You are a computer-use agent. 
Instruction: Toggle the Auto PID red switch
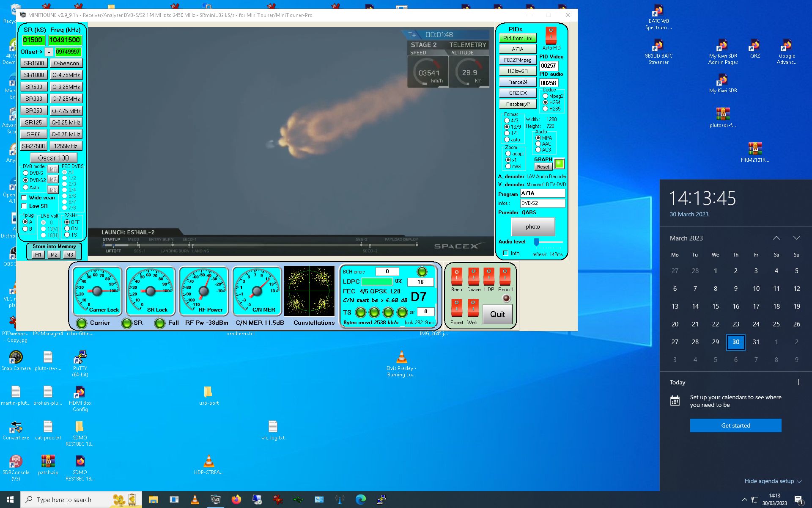tap(551, 36)
